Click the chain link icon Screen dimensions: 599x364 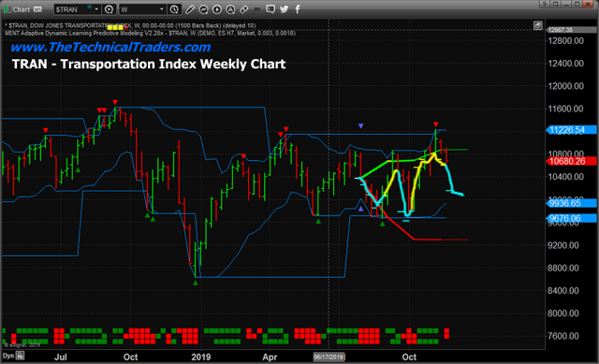pyautogui.click(x=243, y=9)
